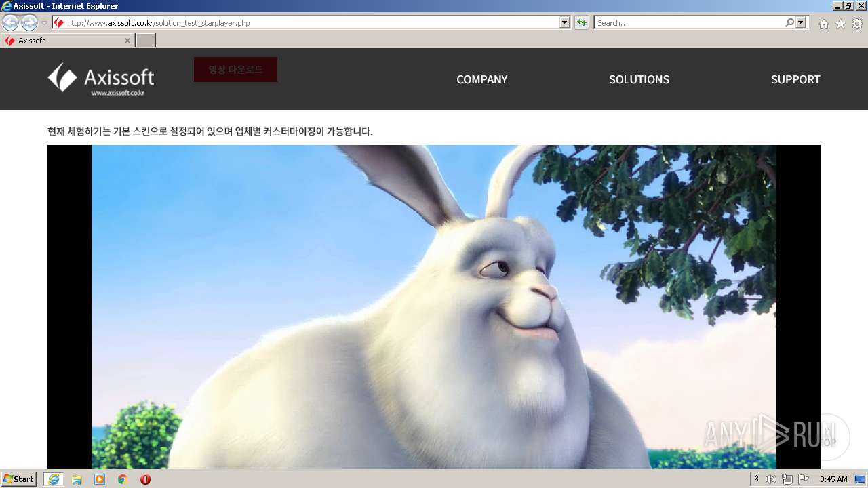This screenshot has width=868, height=488.
Task: Close the Axissoft tab with X
Action: pos(127,41)
